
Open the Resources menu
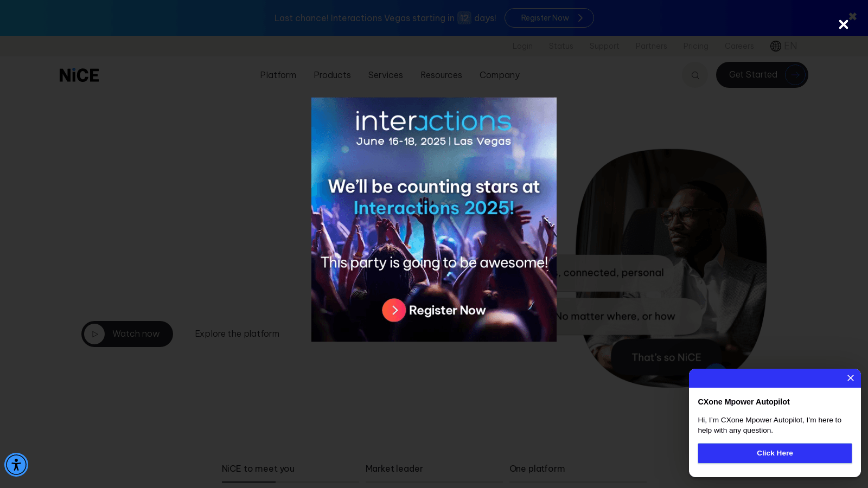441,75
